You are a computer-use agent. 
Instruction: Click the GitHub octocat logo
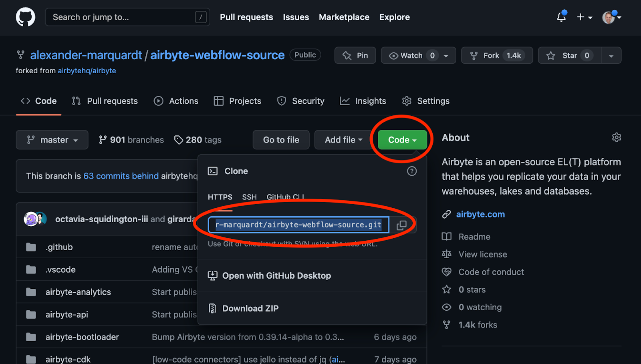point(25,17)
